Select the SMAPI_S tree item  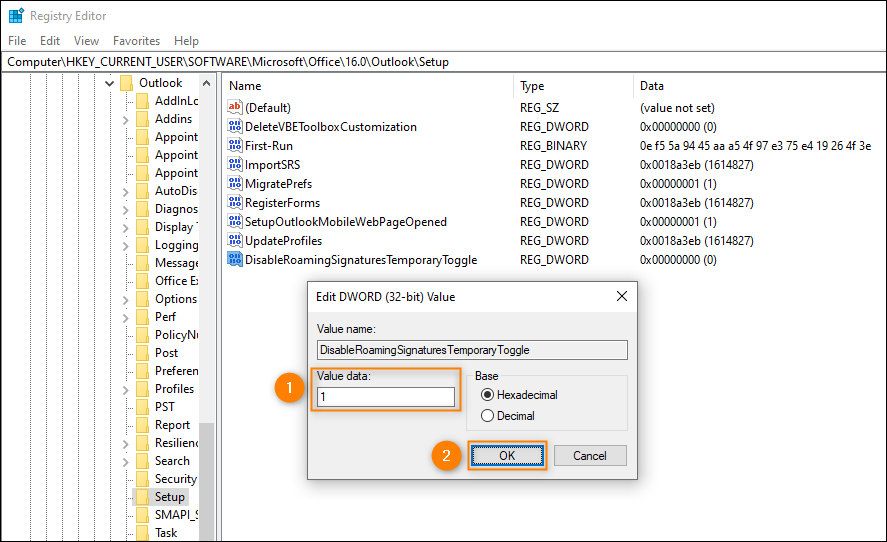(x=176, y=514)
